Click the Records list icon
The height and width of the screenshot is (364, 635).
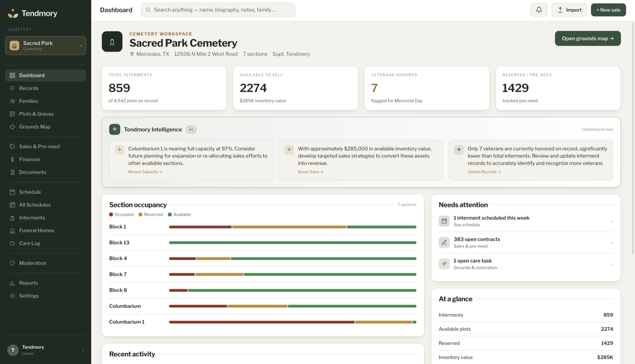point(12,88)
